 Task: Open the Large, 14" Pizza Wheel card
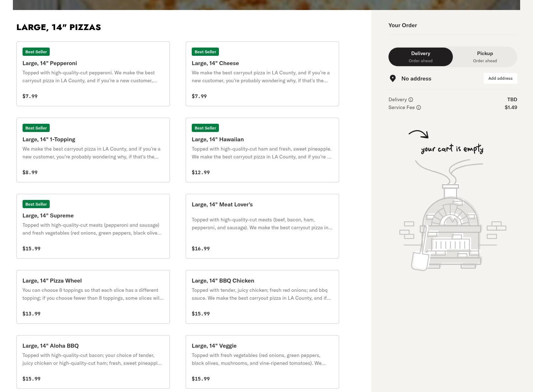(93, 297)
